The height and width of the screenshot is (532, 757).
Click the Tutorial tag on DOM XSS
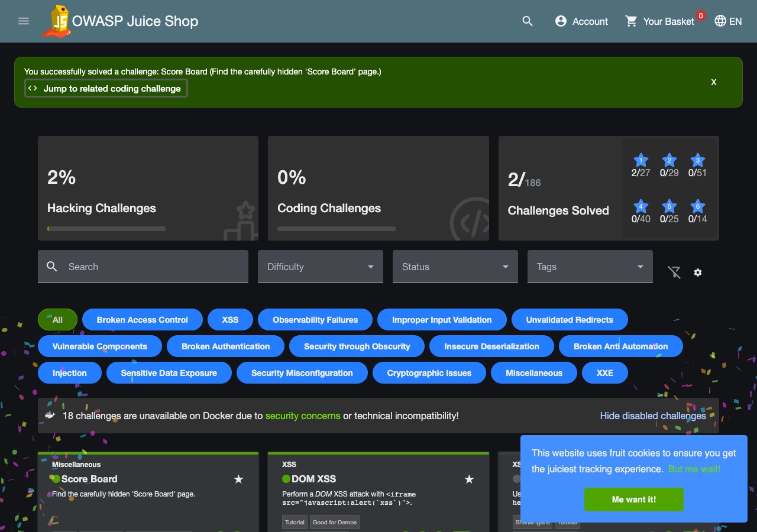(x=295, y=522)
